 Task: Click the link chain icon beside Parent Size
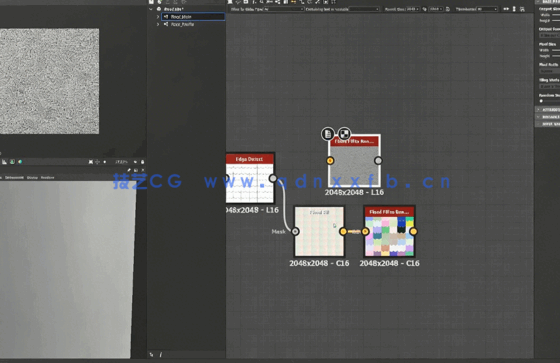425,9
